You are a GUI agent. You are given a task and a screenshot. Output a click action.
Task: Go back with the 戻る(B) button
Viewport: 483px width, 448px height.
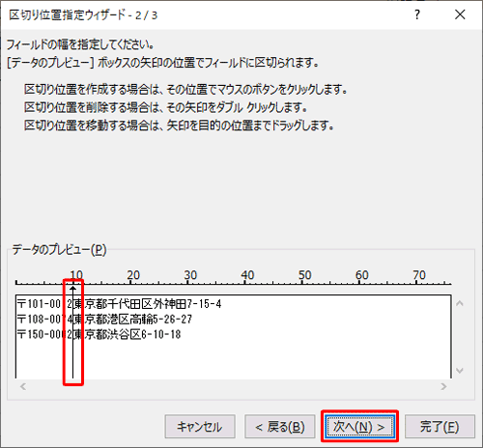point(279,427)
